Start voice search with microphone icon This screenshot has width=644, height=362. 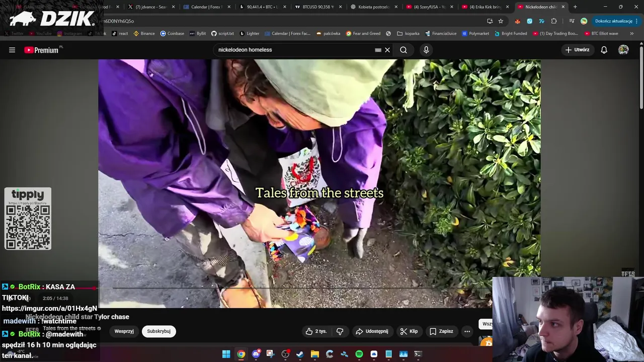[426, 50]
